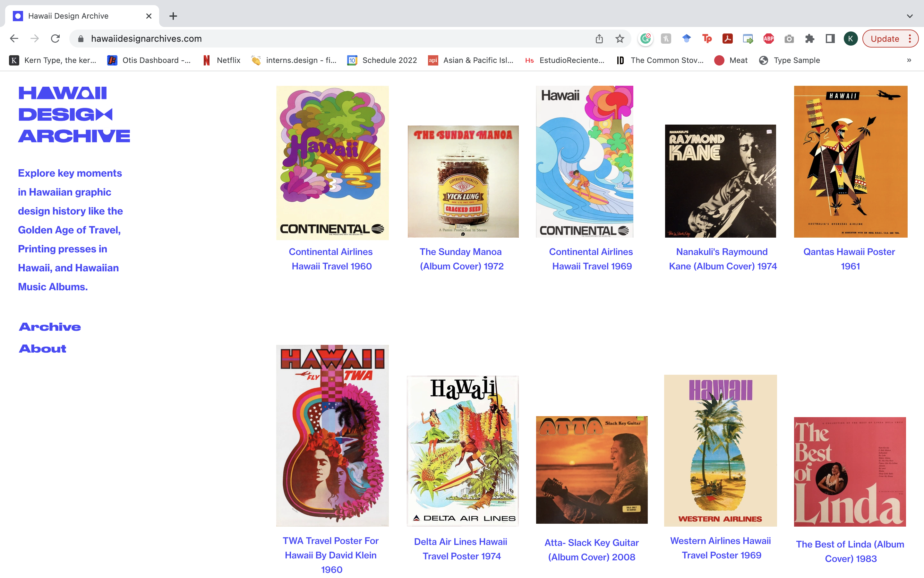924x578 pixels.
Task: Open the Schedule 2022 bookmark
Action: point(382,60)
